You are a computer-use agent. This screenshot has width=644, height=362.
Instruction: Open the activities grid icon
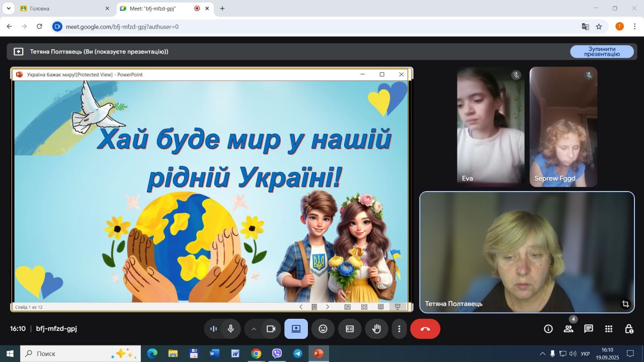pos(609,329)
